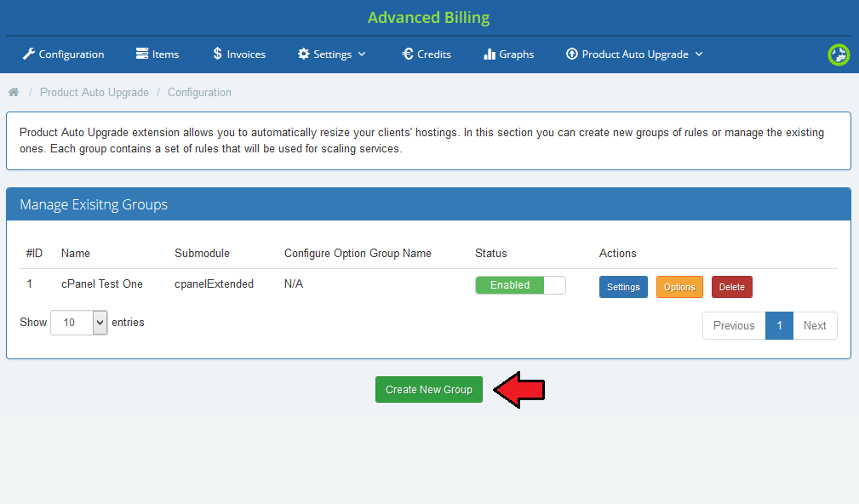859x504 pixels.
Task: Click the red Delete button
Action: [x=732, y=287]
